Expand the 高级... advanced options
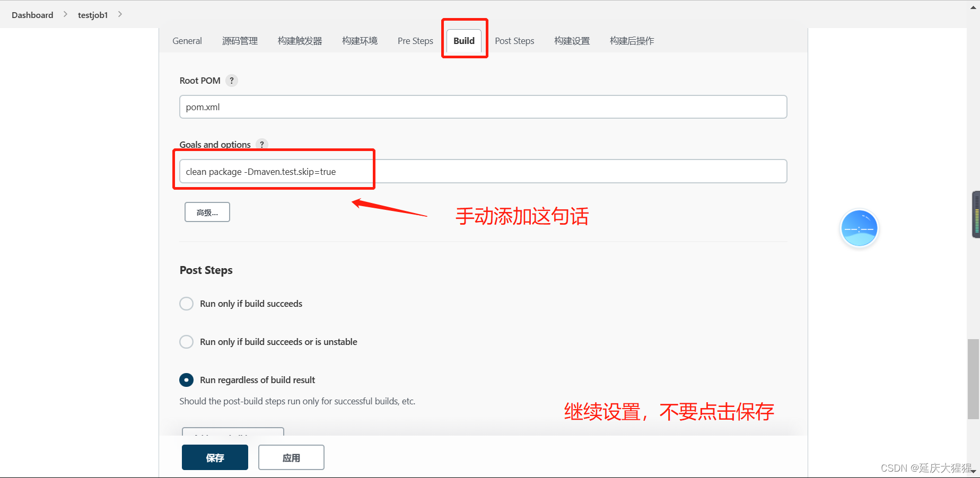The width and height of the screenshot is (980, 478). [207, 212]
